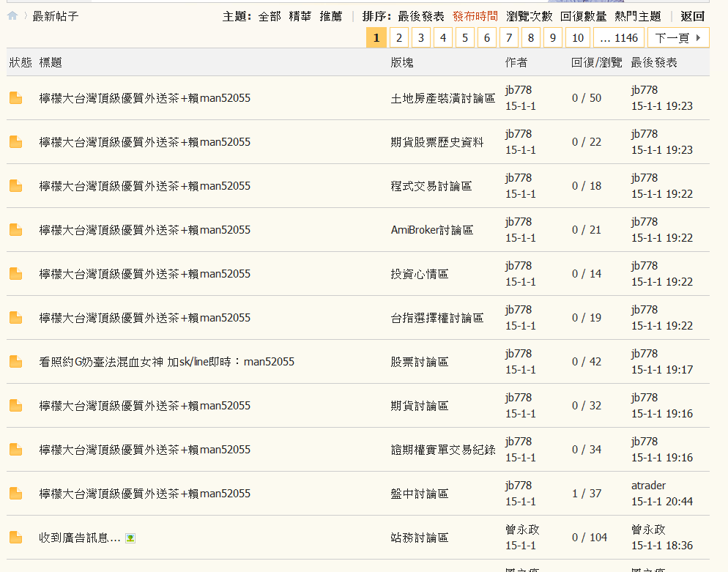Image resolution: width=728 pixels, height=572 pixels.
Task: Go to page 8
Action: click(531, 37)
